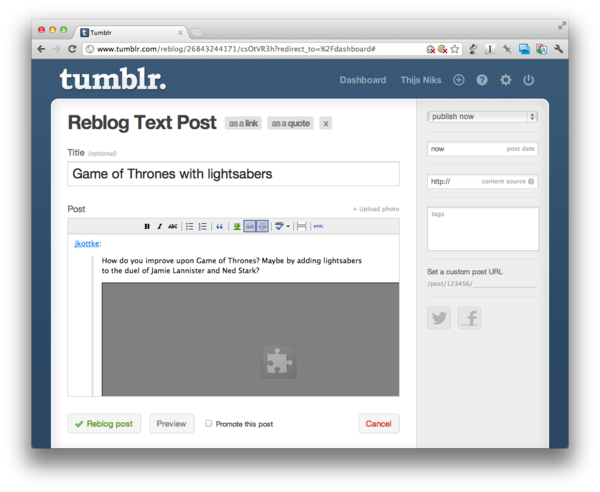
Task: Click the translate extension icon
Action: click(541, 49)
